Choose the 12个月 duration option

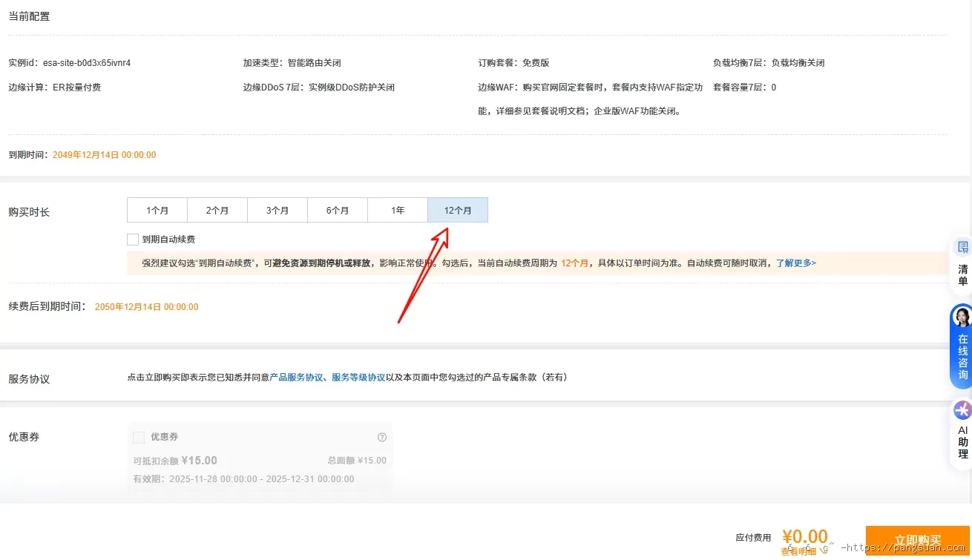point(458,210)
